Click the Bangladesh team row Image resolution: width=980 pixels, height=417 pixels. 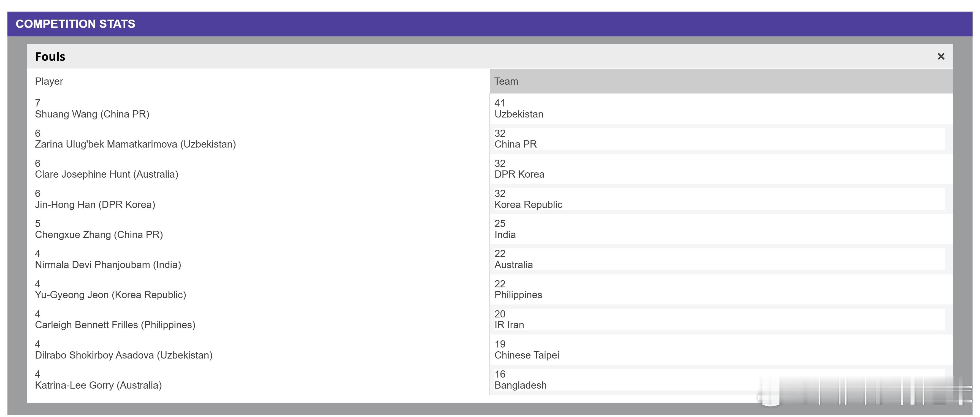pos(520,385)
